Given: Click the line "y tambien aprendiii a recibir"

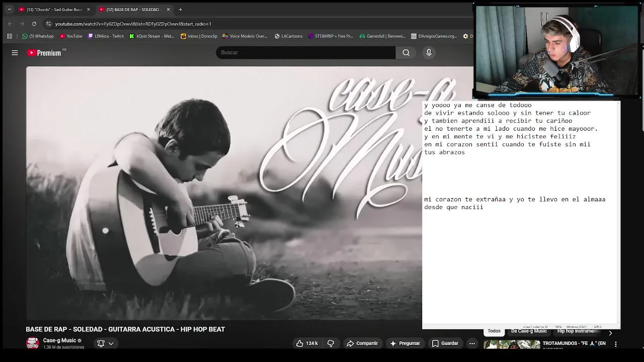Looking at the screenshot, I should pos(498,121).
